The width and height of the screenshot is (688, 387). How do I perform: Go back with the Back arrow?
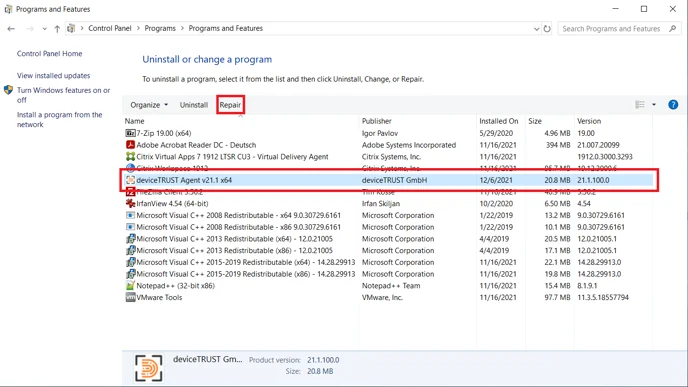pos(11,29)
